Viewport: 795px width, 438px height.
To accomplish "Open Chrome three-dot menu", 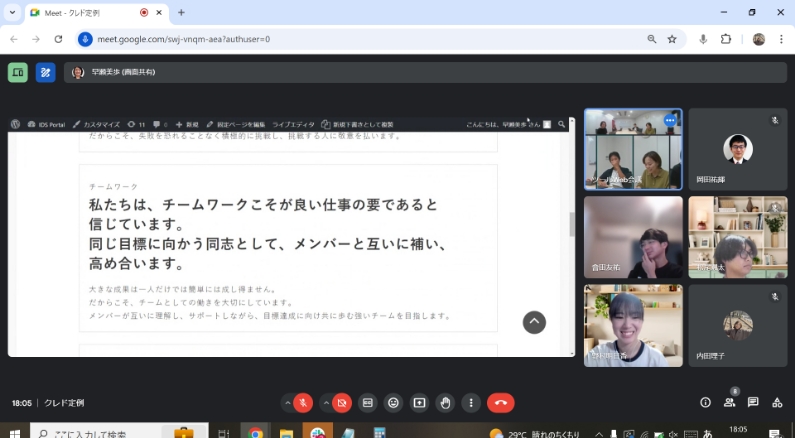I will point(781,39).
